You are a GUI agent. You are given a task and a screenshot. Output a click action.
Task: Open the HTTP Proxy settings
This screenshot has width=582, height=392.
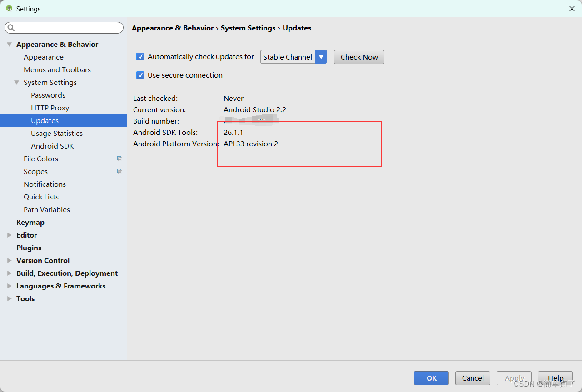(x=50, y=108)
